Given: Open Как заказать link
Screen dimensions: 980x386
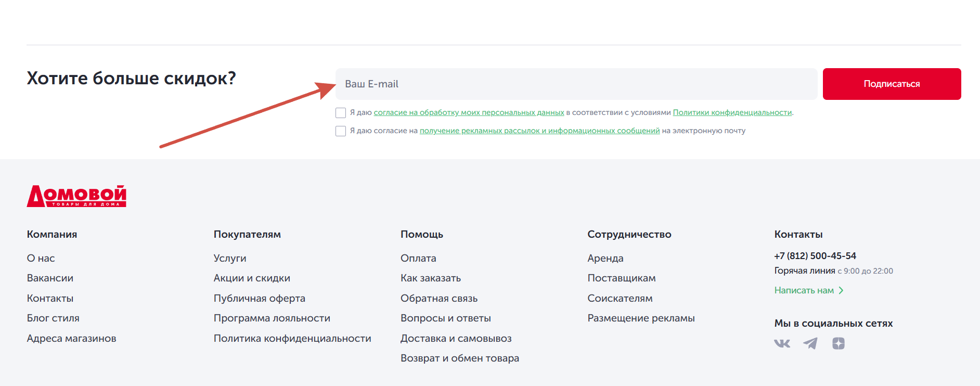Looking at the screenshot, I should point(431,278).
